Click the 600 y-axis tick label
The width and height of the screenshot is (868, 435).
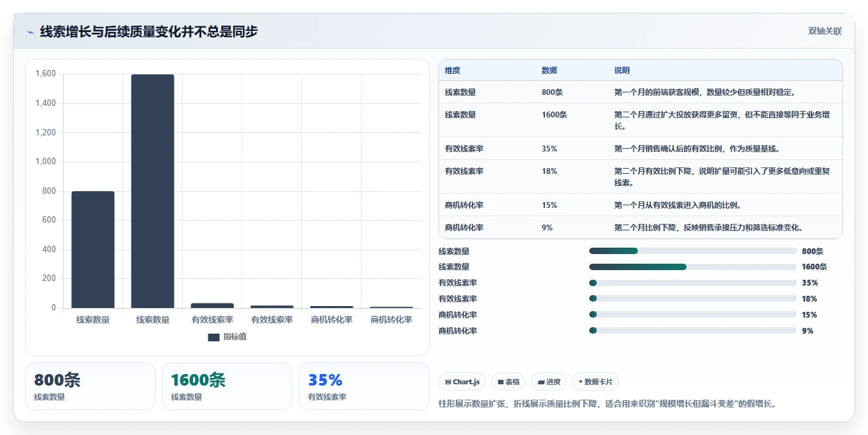pyautogui.click(x=49, y=220)
